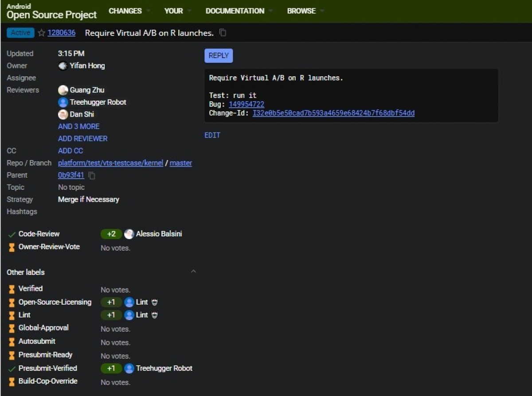Click Lint avatar in Open-Source-Licensing row

click(x=129, y=302)
